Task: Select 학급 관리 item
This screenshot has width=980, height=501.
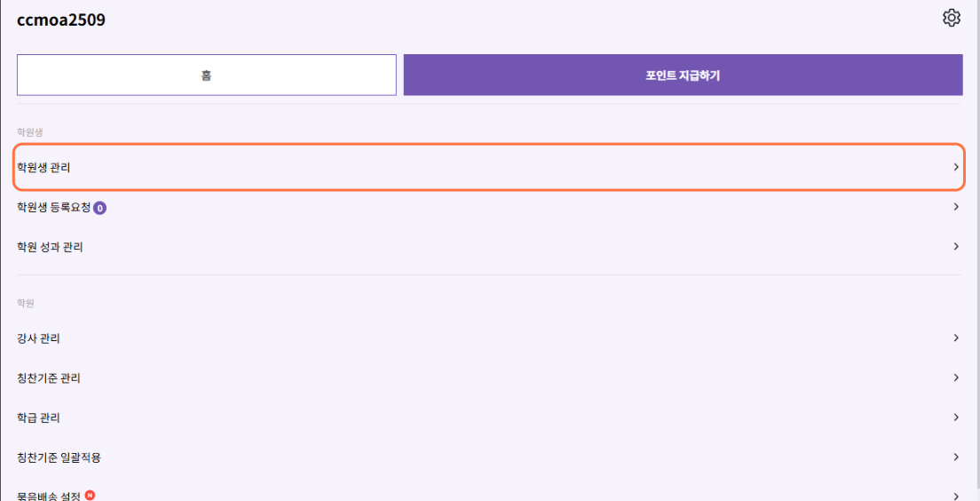Action: [489, 417]
